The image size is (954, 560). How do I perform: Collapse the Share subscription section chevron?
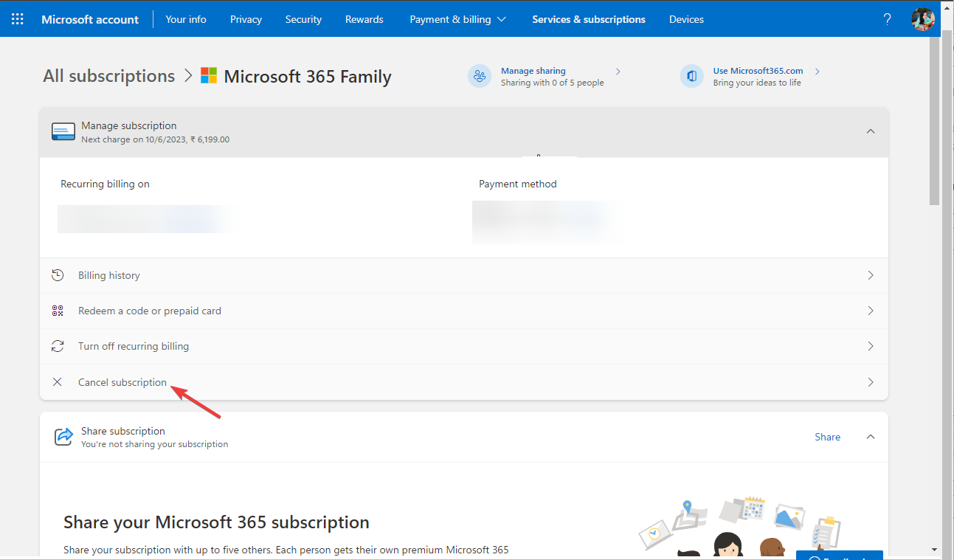tap(871, 437)
